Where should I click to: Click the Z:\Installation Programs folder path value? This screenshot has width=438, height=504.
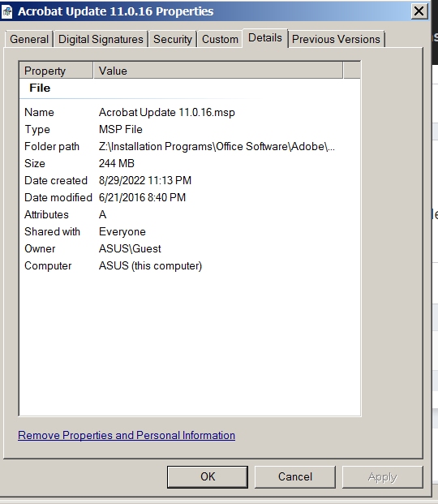coord(217,147)
